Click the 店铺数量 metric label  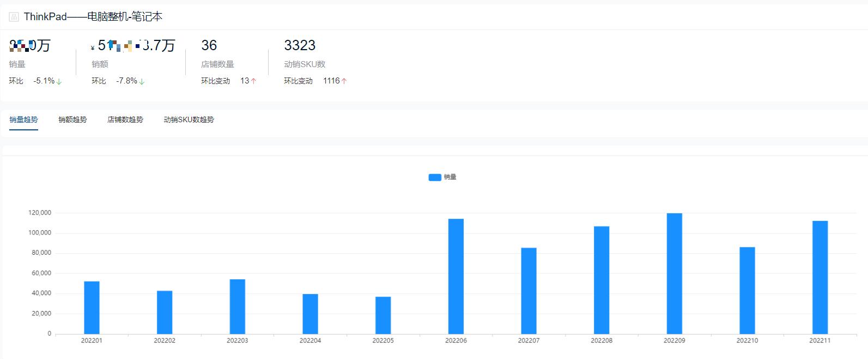tap(217, 64)
